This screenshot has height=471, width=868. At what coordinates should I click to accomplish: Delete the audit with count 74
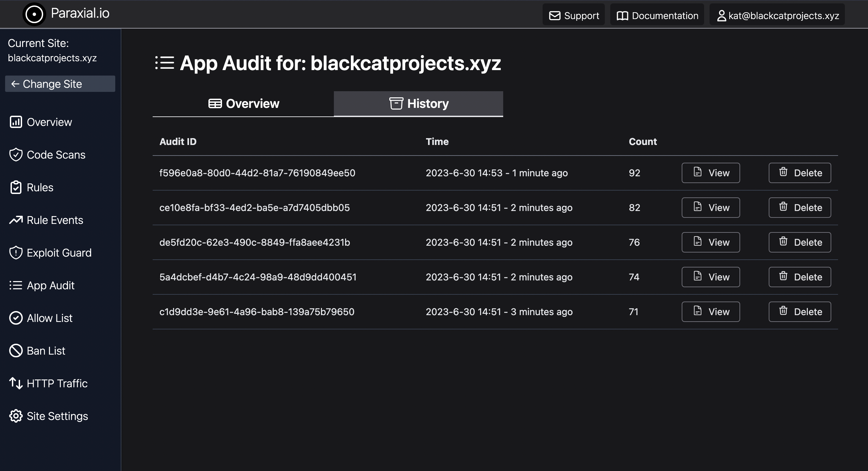click(x=800, y=277)
